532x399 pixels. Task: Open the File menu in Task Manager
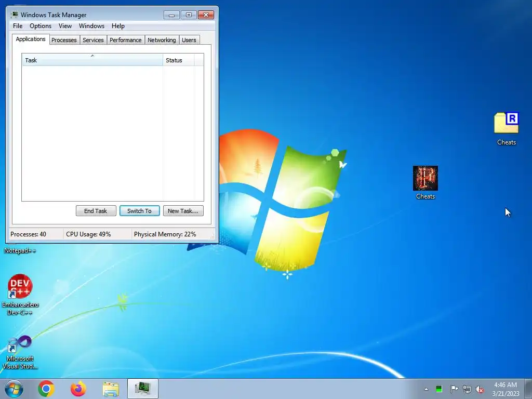tap(18, 26)
